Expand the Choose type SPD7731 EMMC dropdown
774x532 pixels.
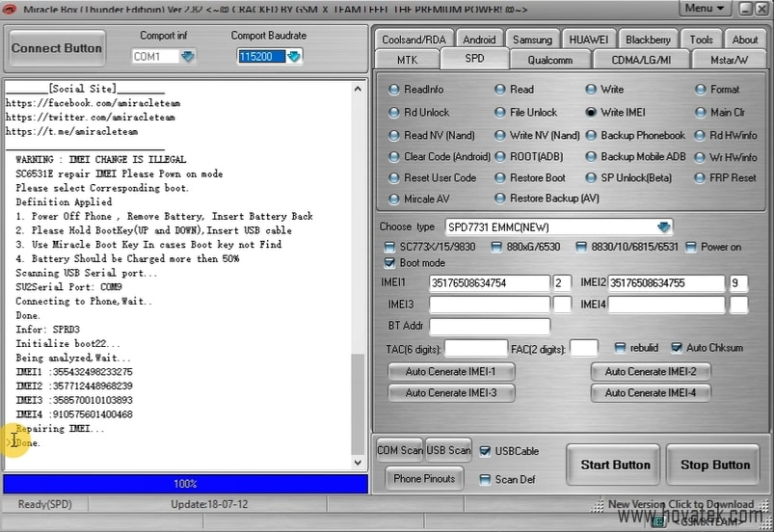[x=663, y=227]
